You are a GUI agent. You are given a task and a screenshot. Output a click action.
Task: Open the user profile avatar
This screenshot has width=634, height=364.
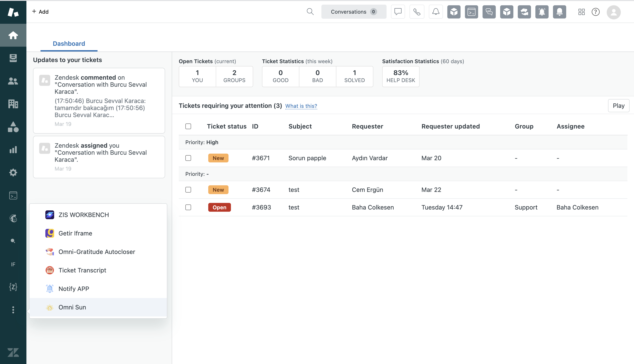614,12
